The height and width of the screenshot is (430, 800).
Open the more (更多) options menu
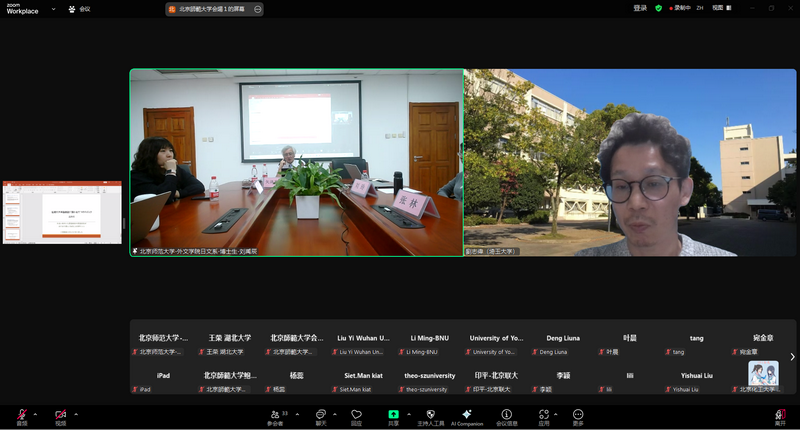tap(578, 415)
